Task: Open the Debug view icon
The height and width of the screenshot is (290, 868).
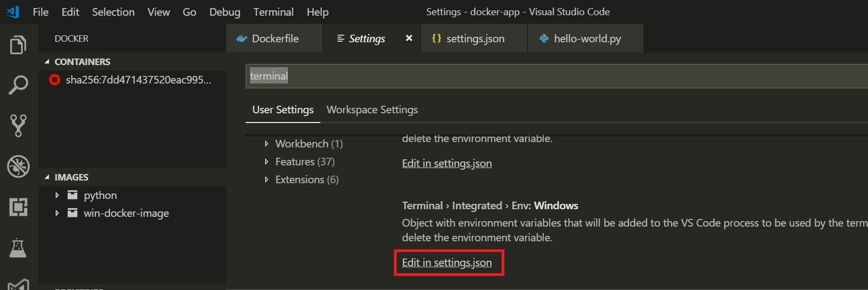Action: pyautogui.click(x=18, y=166)
